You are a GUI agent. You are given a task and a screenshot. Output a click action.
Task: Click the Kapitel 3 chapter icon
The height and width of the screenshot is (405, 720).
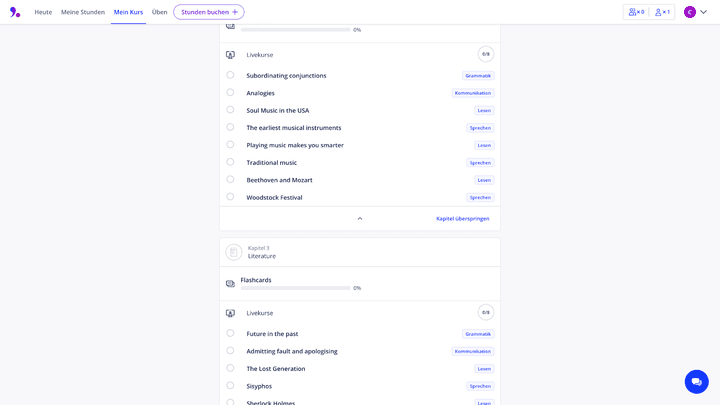pos(234,252)
